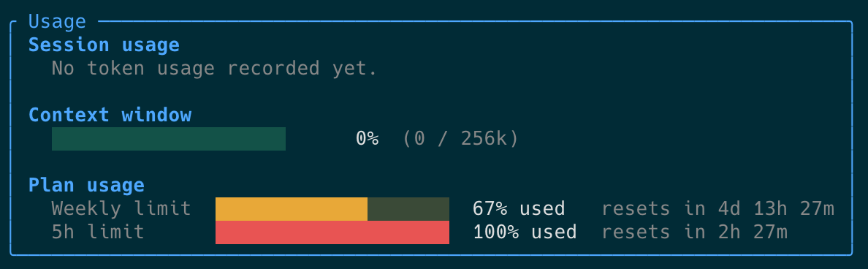Select the Context window heading
This screenshot has height=269, width=868.
[110, 115]
